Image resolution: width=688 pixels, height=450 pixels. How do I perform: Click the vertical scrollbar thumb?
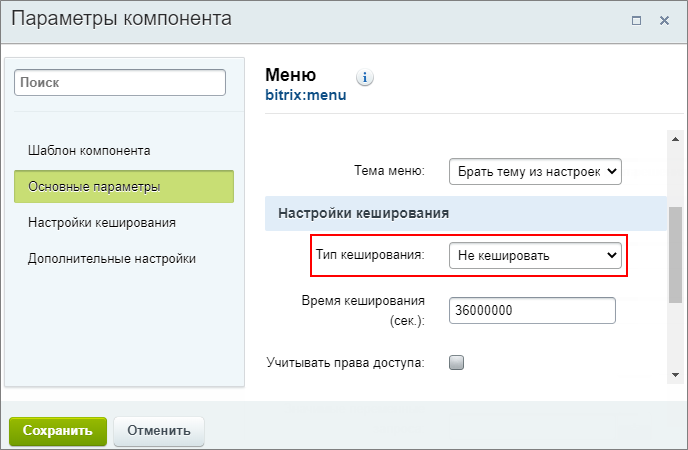[675, 255]
